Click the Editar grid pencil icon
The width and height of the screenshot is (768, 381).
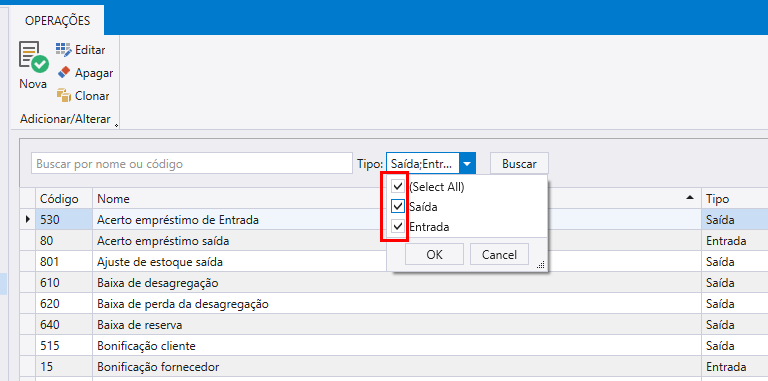coord(64,49)
